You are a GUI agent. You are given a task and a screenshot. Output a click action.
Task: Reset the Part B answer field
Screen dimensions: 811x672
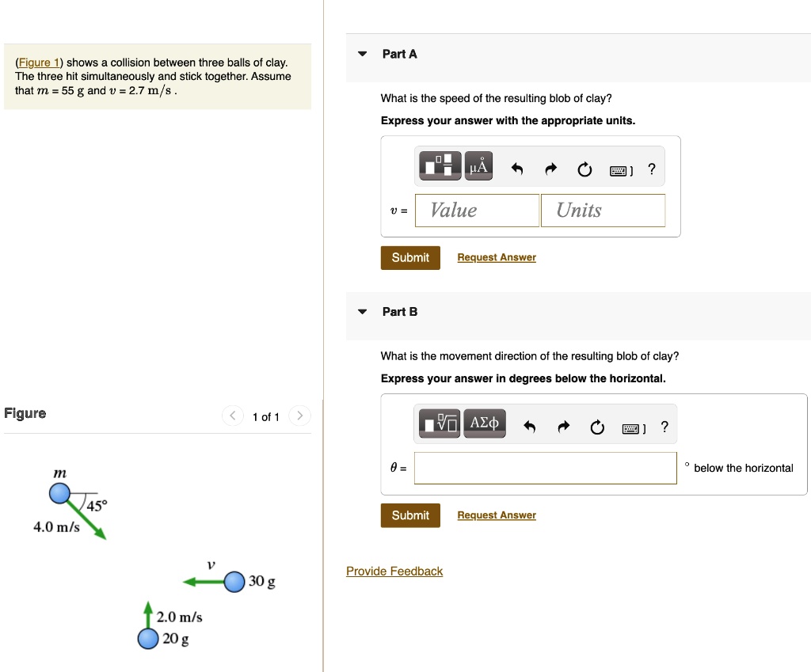pos(598,427)
